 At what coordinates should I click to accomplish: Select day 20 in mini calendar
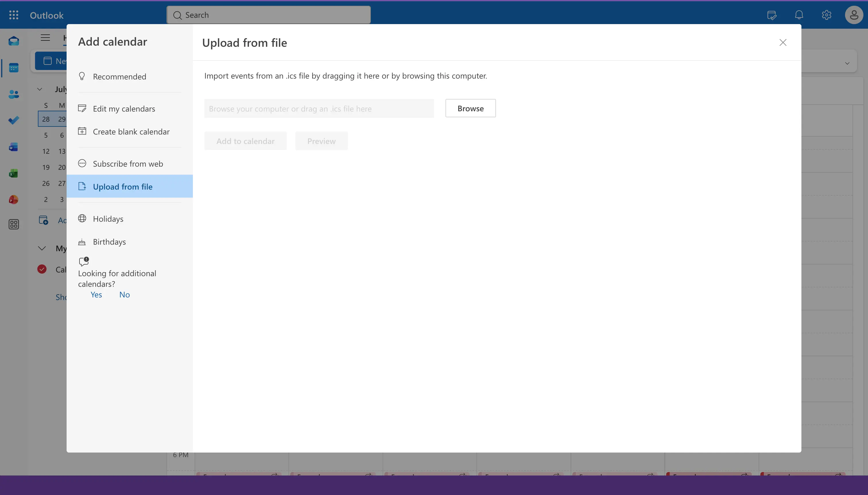point(62,167)
